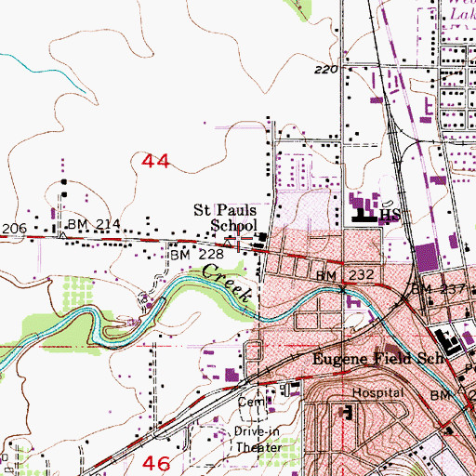Click the 'Hospital' label
476x476 pixels.
378,393
